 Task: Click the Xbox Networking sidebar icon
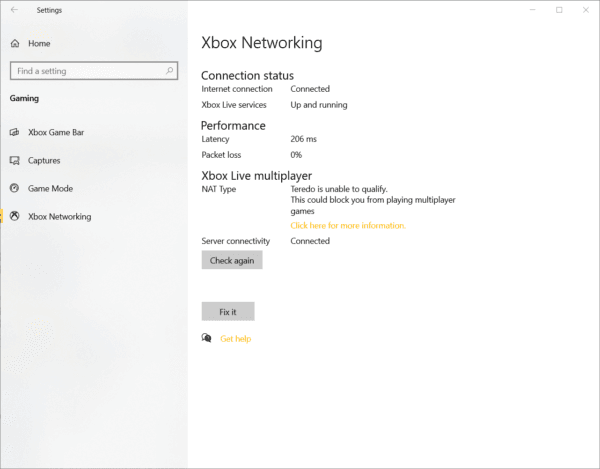15,216
